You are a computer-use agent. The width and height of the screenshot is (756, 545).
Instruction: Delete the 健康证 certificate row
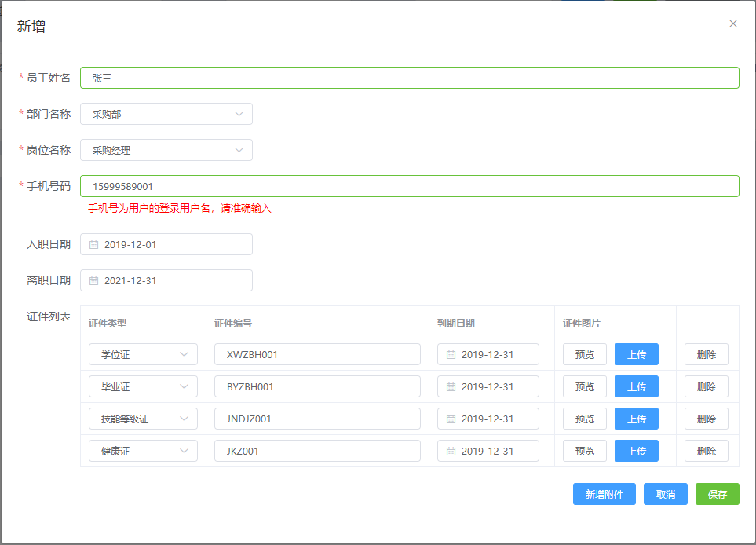click(x=706, y=451)
